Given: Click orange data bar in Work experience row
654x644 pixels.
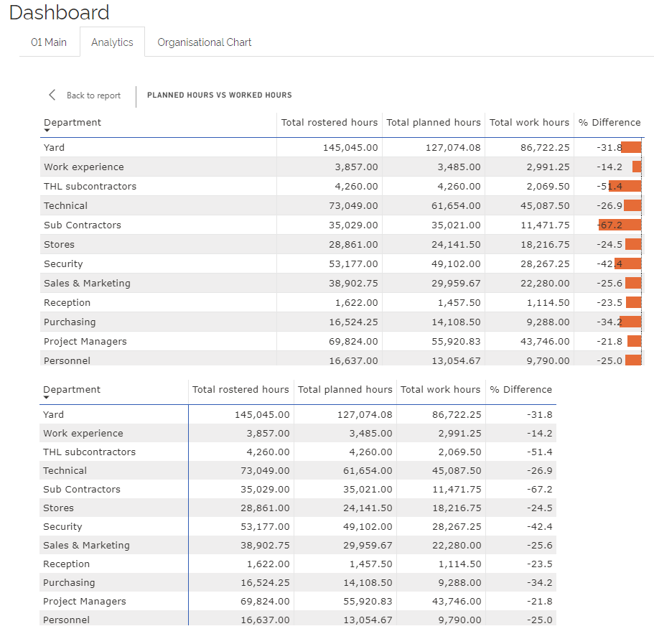Looking at the screenshot, I should [637, 167].
